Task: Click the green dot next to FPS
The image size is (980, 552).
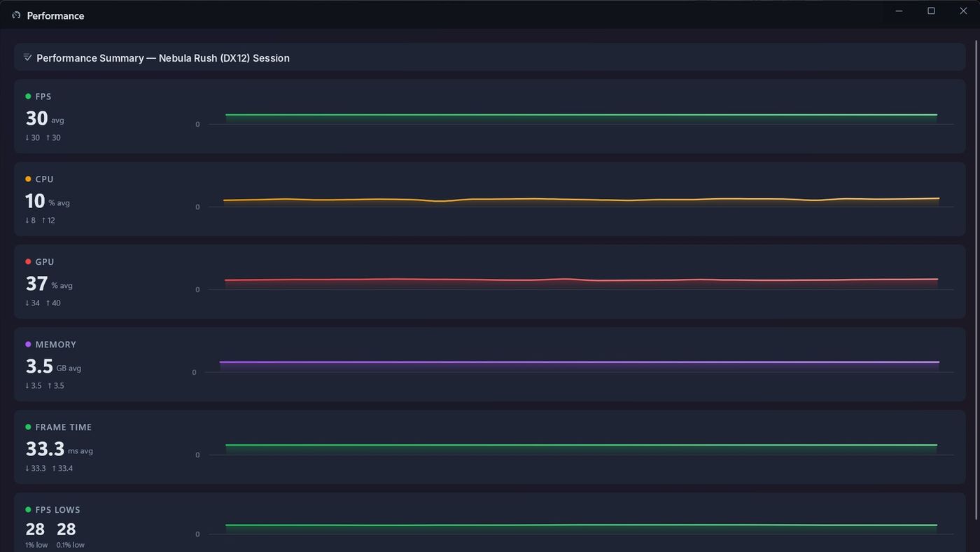Action: pos(28,97)
